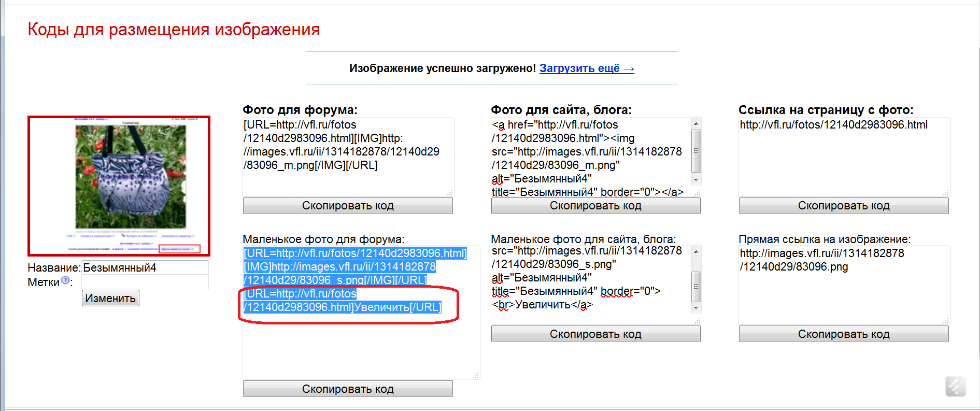Viewport: 980px width, 411px height.
Task: Click the help icon next to Метки
Action: pos(65,280)
